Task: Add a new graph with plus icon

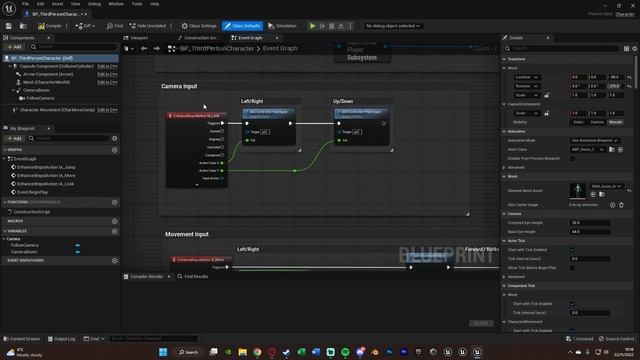Action: tap(115, 150)
